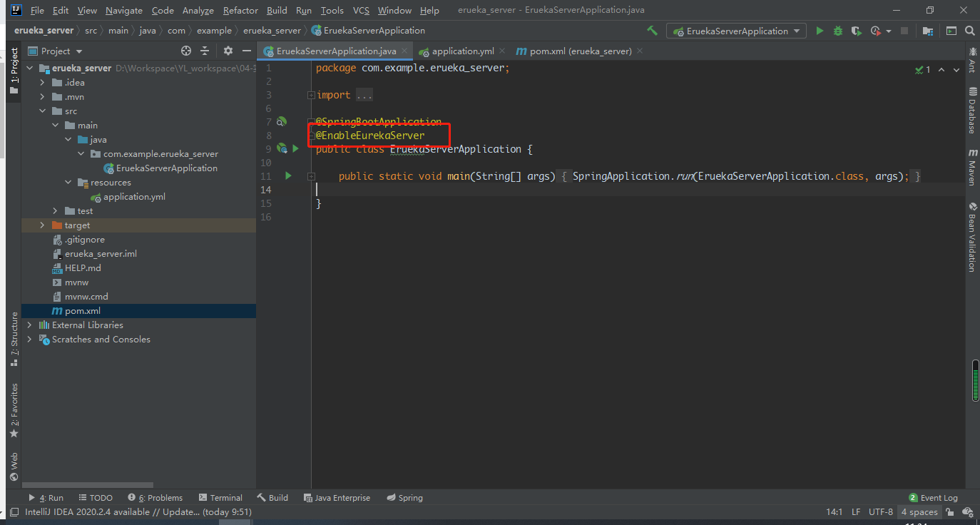
Task: Toggle read-only lock icon in status bar
Action: (950, 512)
